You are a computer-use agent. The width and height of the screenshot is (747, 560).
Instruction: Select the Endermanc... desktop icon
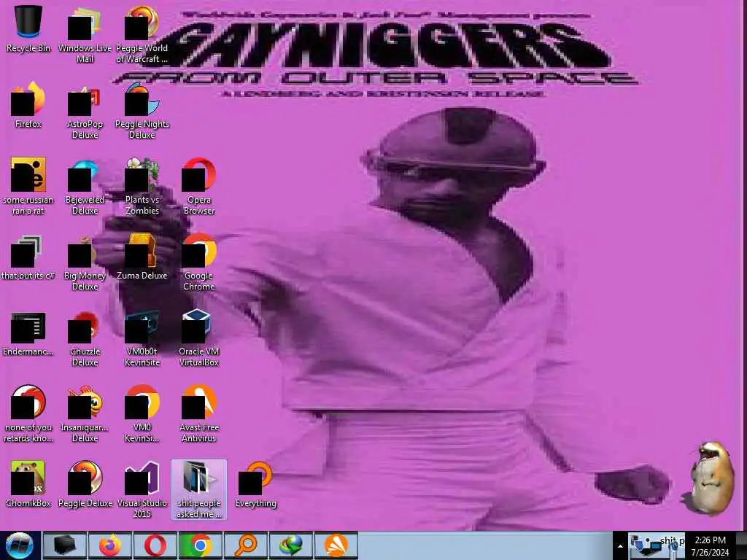click(28, 332)
